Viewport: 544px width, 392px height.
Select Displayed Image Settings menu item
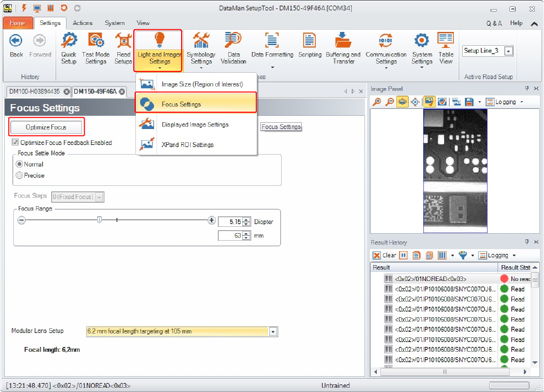click(197, 124)
